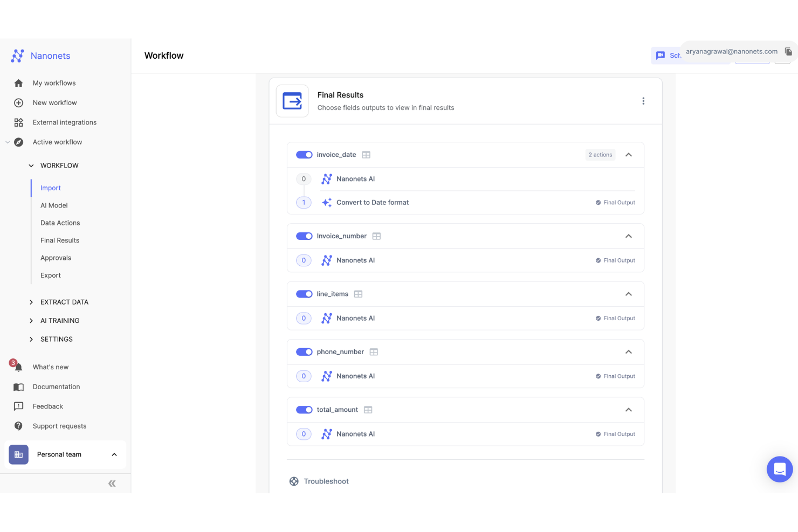Viewport: 798px width, 532px height.
Task: Switch to the AI Model step
Action: click(54, 205)
